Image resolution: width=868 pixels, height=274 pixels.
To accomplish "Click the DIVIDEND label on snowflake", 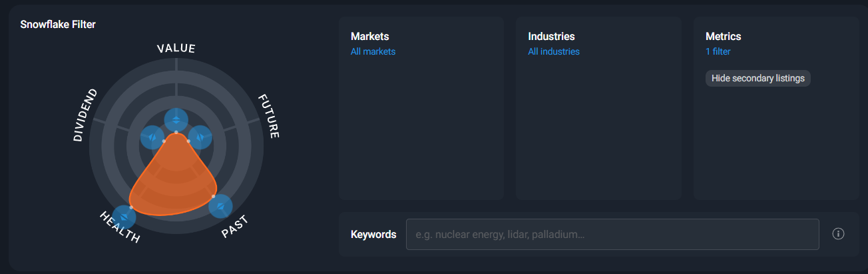I will [x=85, y=115].
